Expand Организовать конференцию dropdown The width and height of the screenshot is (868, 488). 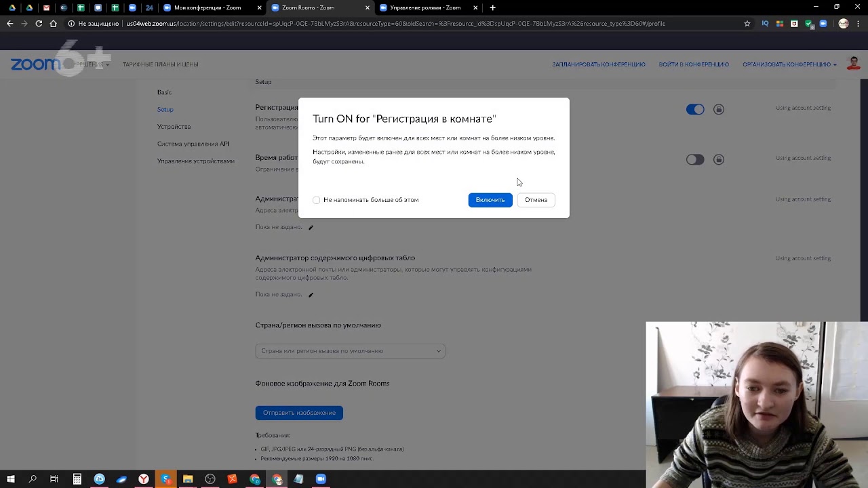click(x=789, y=64)
